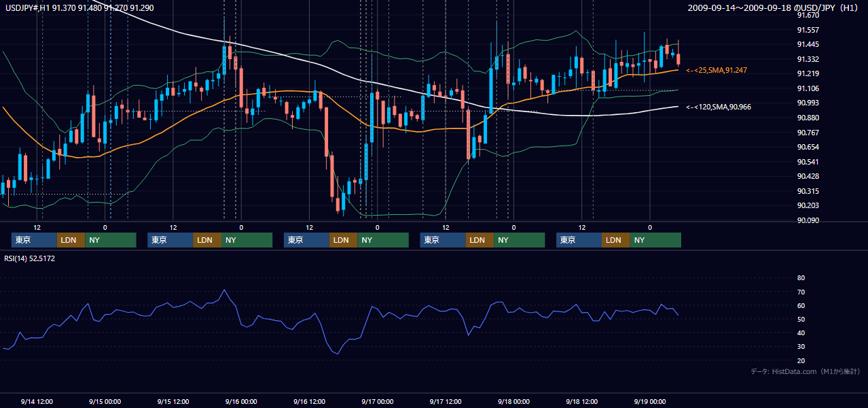This screenshot has width=868, height=408.
Task: Click RSI level 70 on the scale
Action: (801, 292)
